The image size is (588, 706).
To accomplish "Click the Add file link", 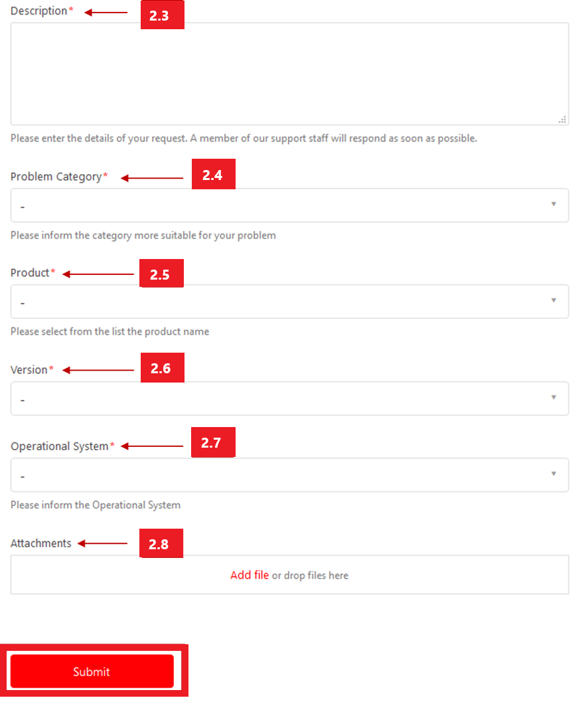I will [x=250, y=575].
